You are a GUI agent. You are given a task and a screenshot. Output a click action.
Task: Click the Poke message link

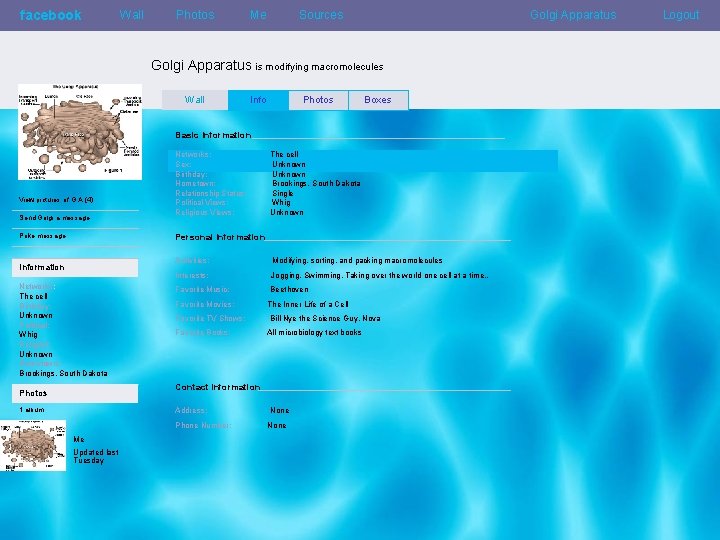[x=43, y=236]
